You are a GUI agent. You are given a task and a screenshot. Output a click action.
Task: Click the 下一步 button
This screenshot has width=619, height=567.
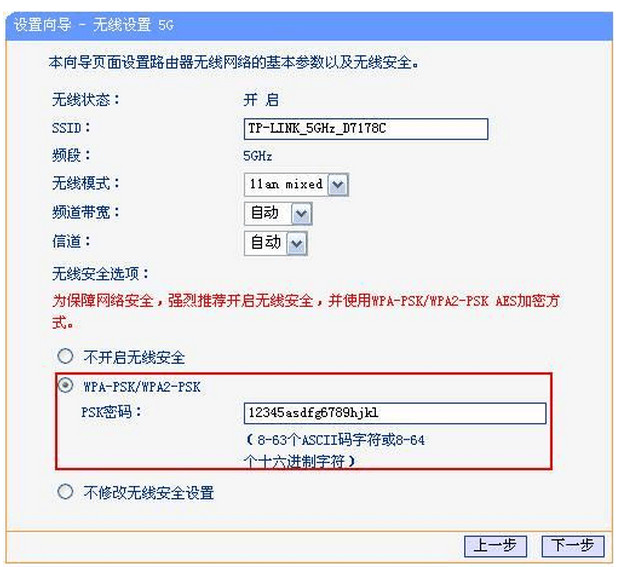[572, 546]
